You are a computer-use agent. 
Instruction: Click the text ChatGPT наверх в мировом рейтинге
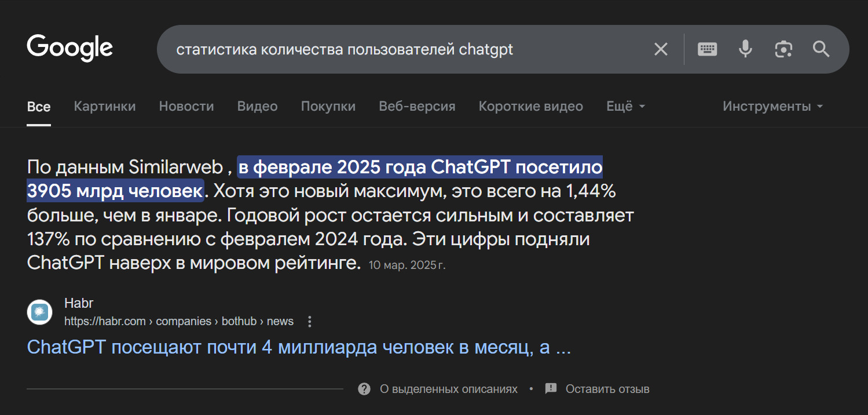coord(194,263)
